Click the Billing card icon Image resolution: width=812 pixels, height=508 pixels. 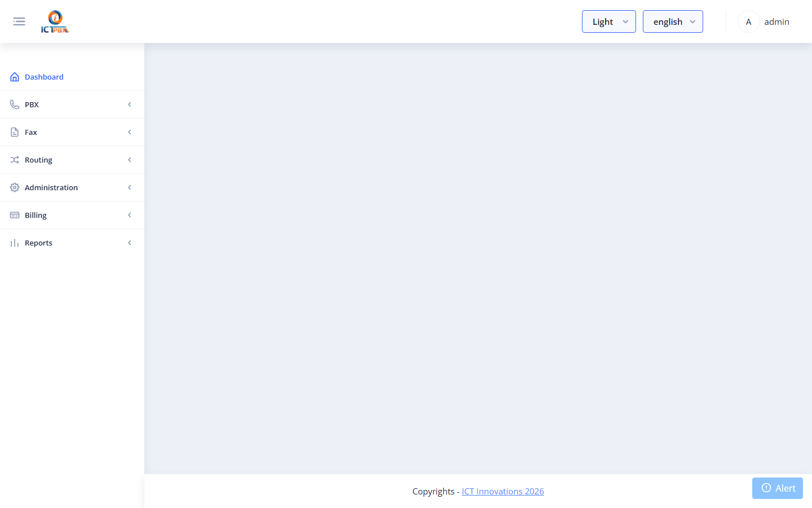[x=15, y=215]
